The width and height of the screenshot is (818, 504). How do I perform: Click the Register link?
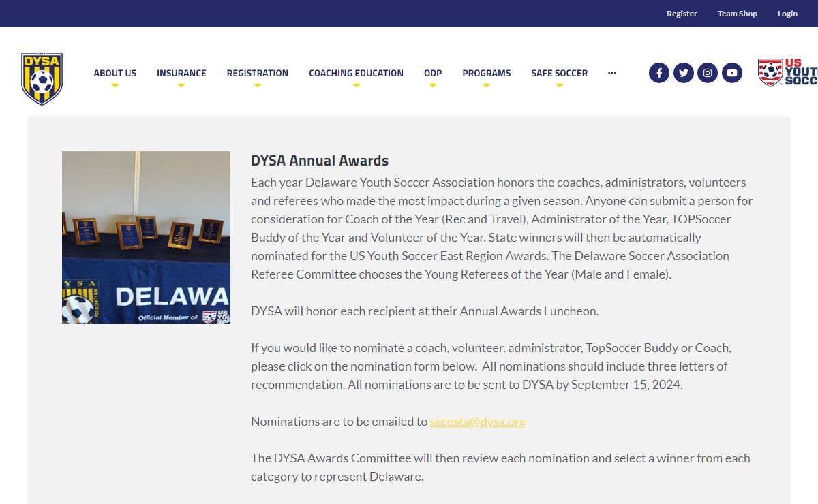(682, 14)
